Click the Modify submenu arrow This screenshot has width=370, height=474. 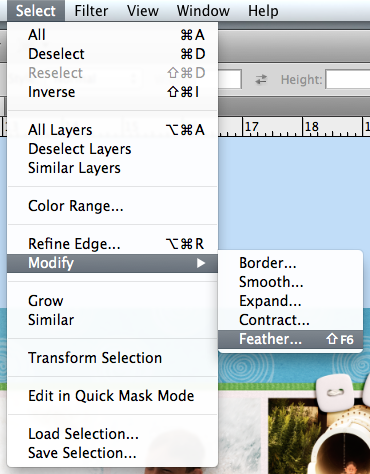(201, 263)
